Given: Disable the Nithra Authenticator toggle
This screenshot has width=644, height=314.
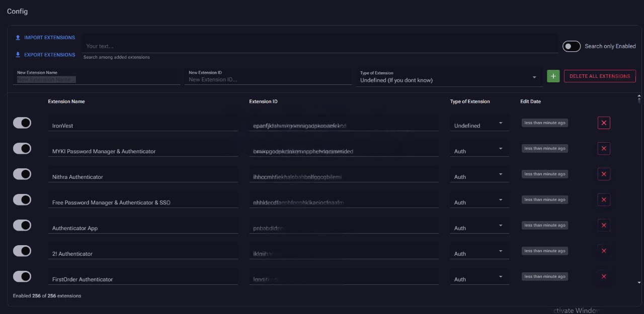Looking at the screenshot, I should tap(22, 174).
